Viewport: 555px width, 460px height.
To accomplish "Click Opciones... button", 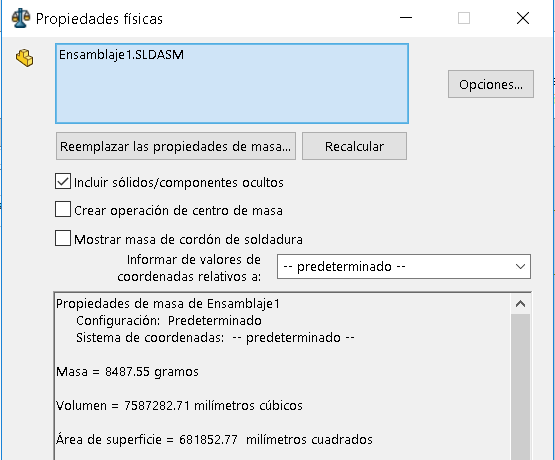I will (491, 84).
